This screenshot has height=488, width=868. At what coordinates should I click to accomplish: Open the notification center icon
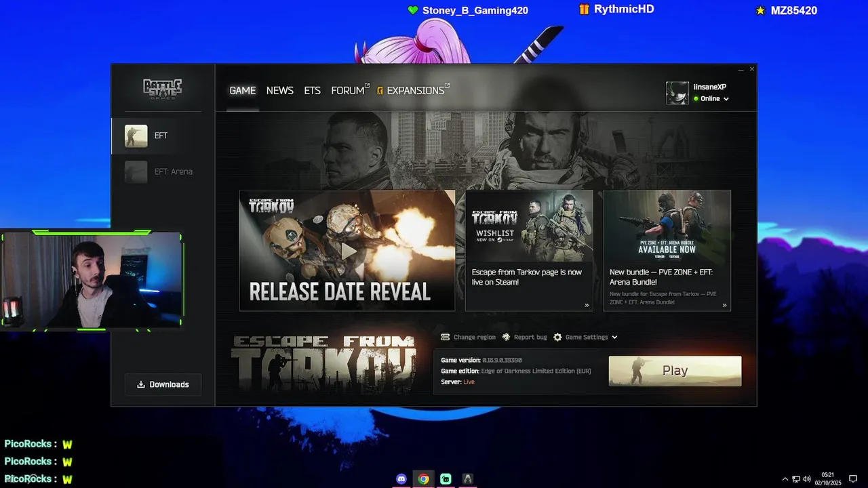point(853,479)
